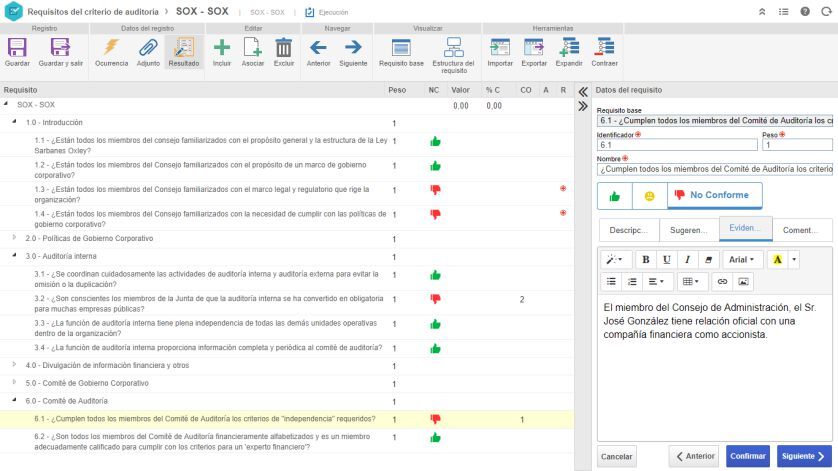The width and height of the screenshot is (838, 471).
Task: Click the yellow text highlight color button
Action: [x=777, y=260]
